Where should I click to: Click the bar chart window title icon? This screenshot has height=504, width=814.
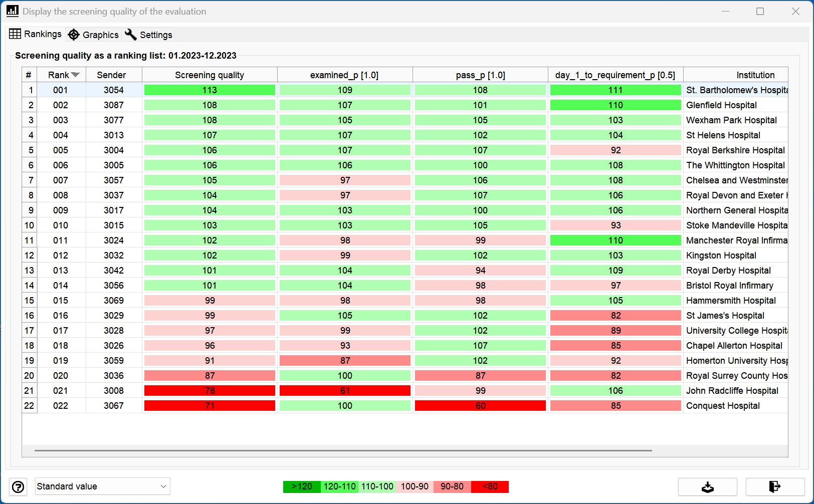click(13, 11)
